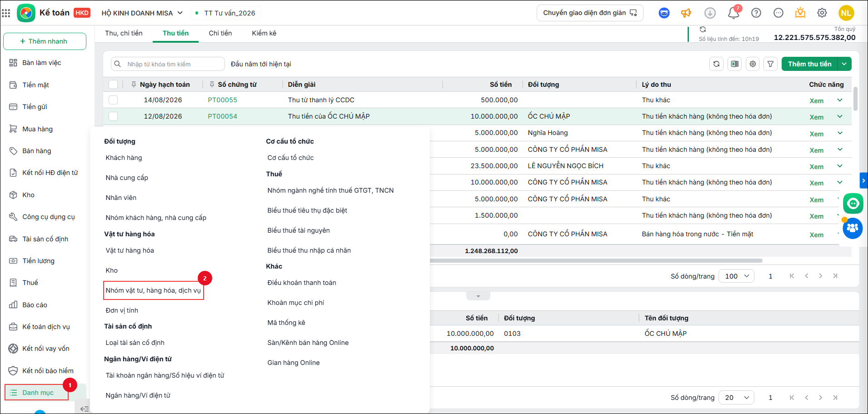The height and width of the screenshot is (414, 868).
Task: Pin the Số chứng từ column
Action: coord(212,85)
